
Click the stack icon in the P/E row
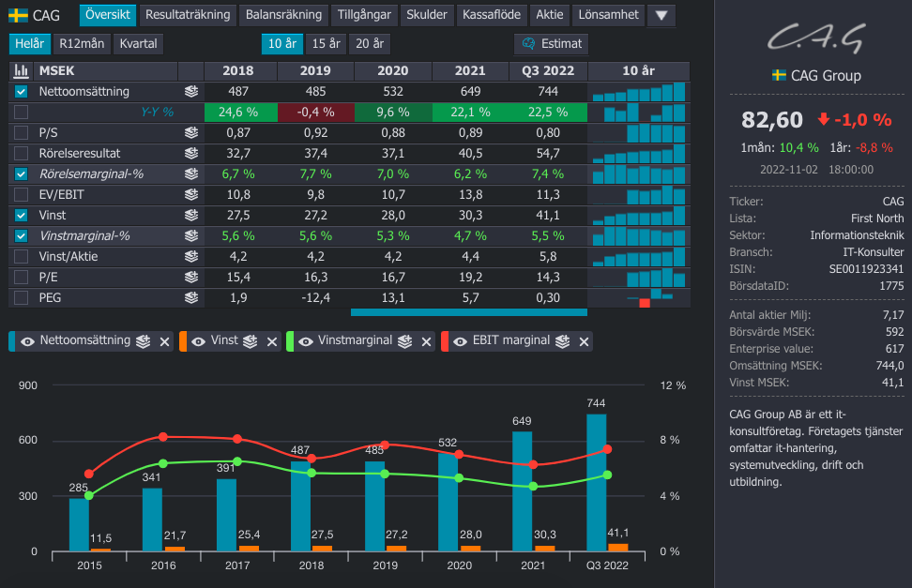[191, 278]
